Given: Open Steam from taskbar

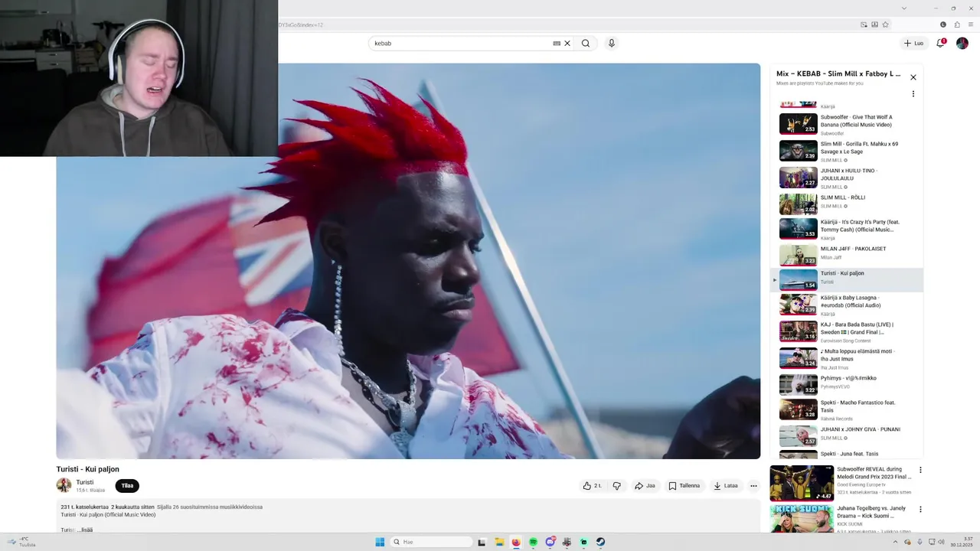Looking at the screenshot, I should (x=600, y=542).
